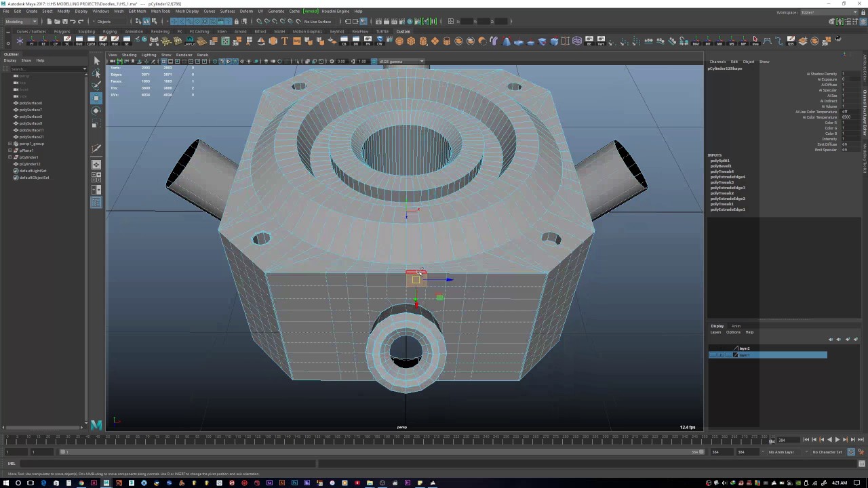Screen dimensions: 868x488
Task: Click the Windows Start button
Action: coord(6,483)
